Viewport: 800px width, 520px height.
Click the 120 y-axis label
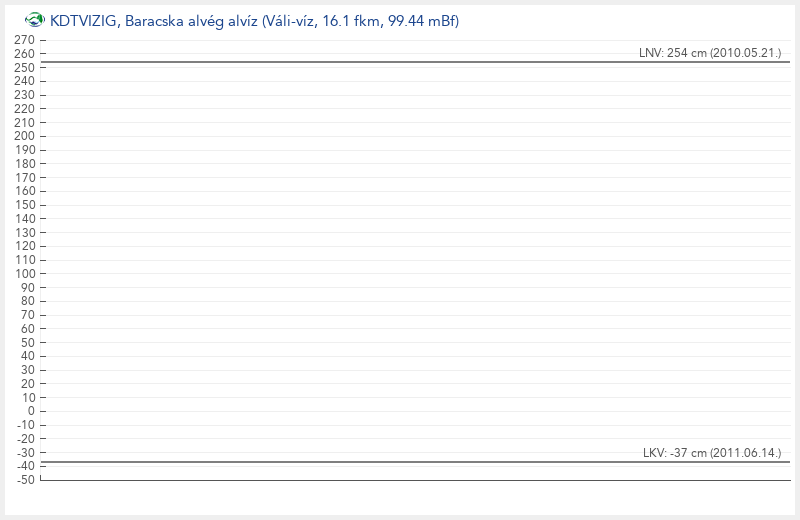pos(25,246)
